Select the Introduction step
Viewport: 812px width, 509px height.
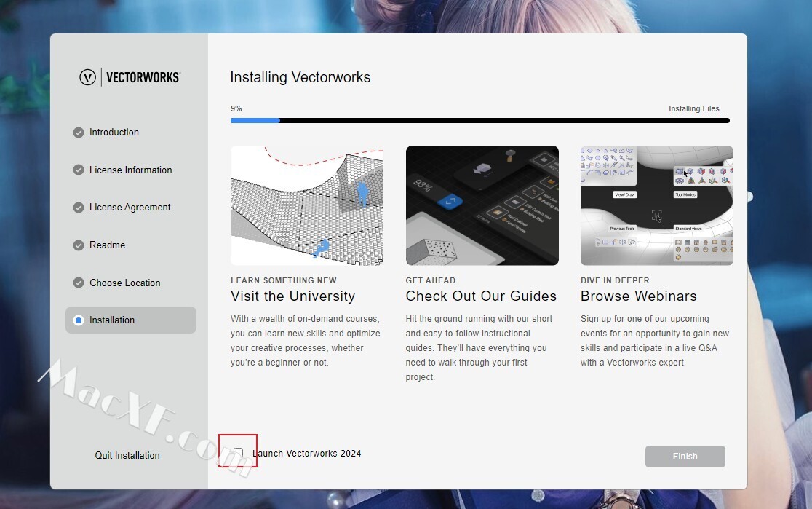pyautogui.click(x=114, y=133)
